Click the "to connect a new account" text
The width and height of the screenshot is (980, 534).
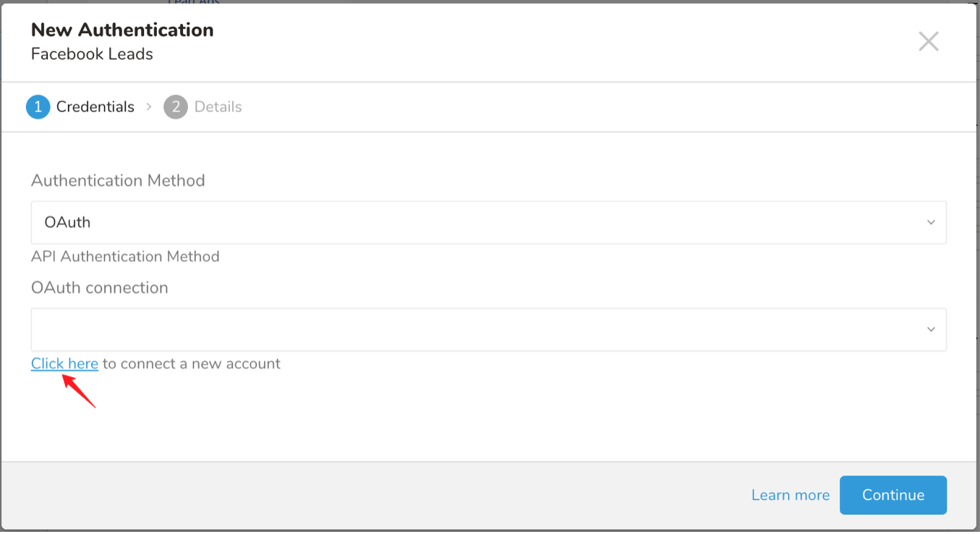[x=192, y=364]
